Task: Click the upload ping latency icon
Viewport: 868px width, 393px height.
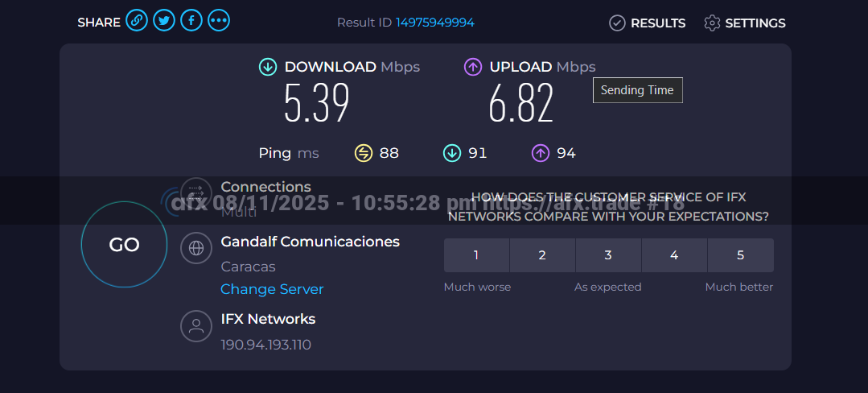Action: [541, 153]
